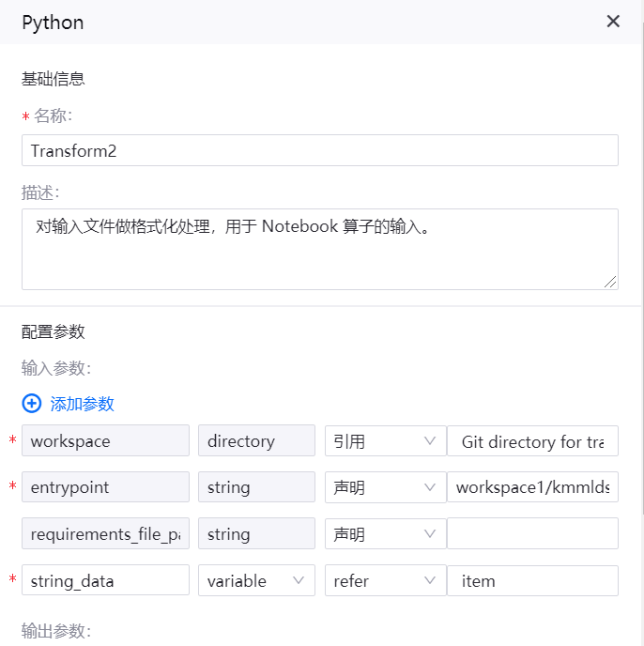
Task: Click the empty requirements_file_path value field
Action: [532, 534]
